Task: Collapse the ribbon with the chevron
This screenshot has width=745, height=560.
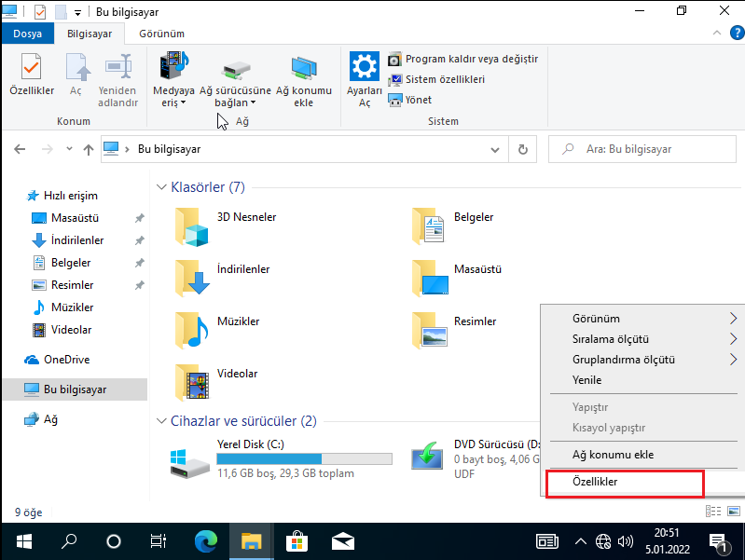Action: click(716, 33)
